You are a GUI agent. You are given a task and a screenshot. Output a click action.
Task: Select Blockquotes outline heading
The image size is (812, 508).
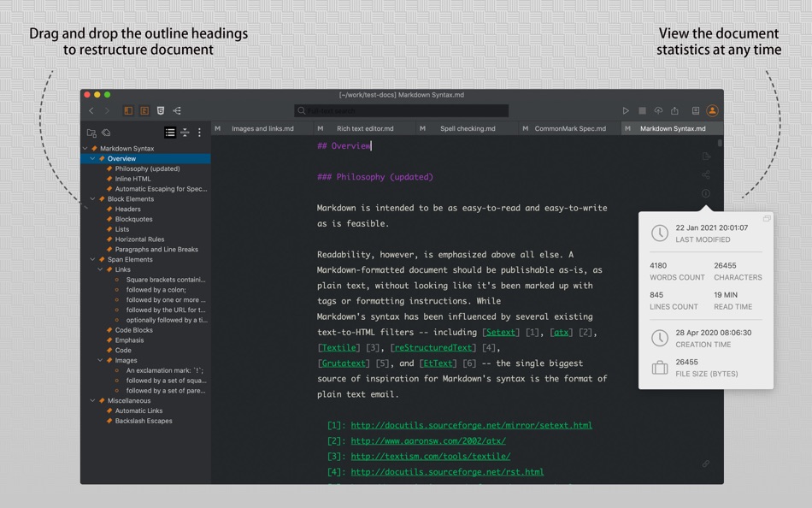pyautogui.click(x=133, y=219)
